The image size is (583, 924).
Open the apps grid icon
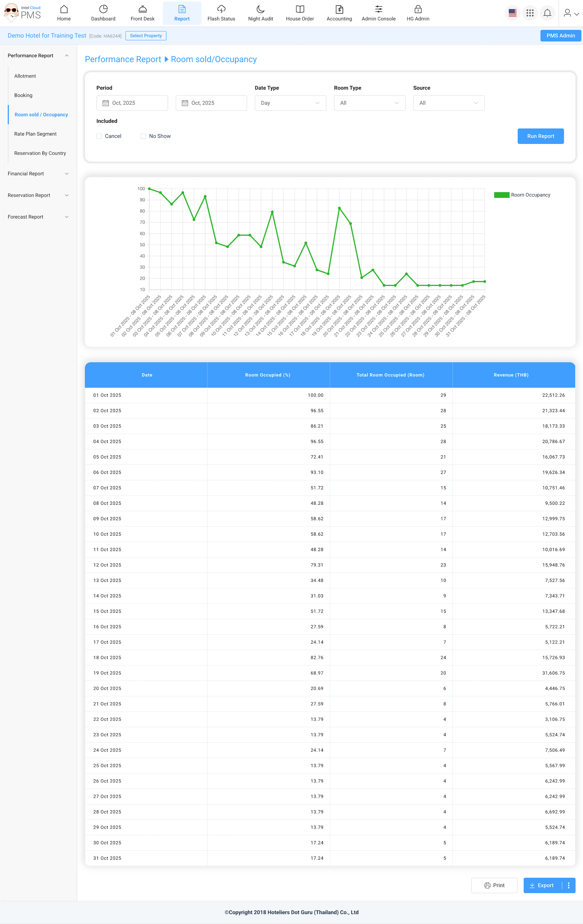point(530,13)
